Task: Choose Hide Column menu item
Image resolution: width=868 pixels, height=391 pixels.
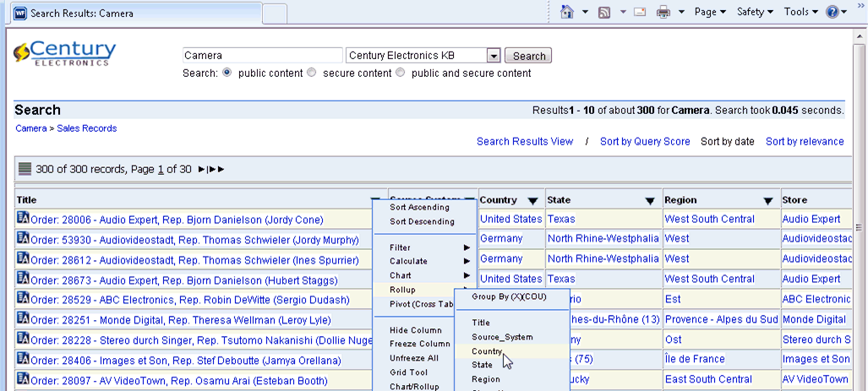Action: (x=414, y=330)
